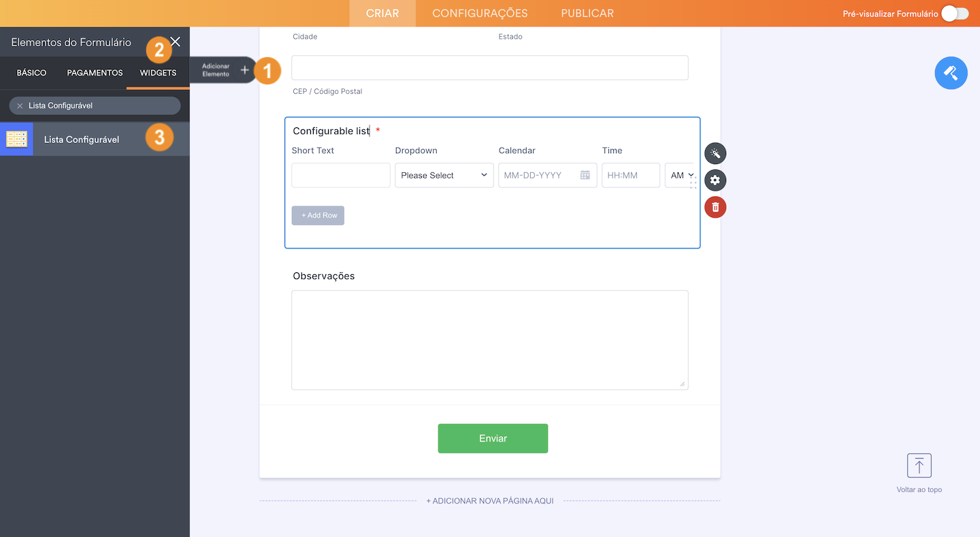Click + ADICIONAR NOVA PÁGINA AQUI

(490, 501)
